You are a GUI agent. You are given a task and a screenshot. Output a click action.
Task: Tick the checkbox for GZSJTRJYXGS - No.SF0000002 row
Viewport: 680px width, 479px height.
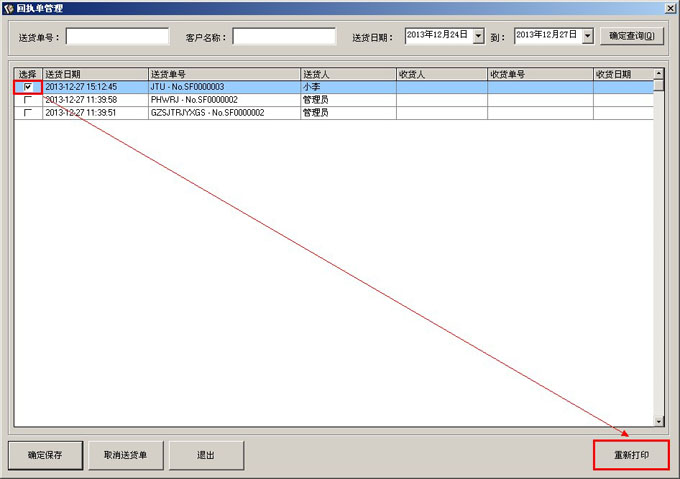pos(28,113)
